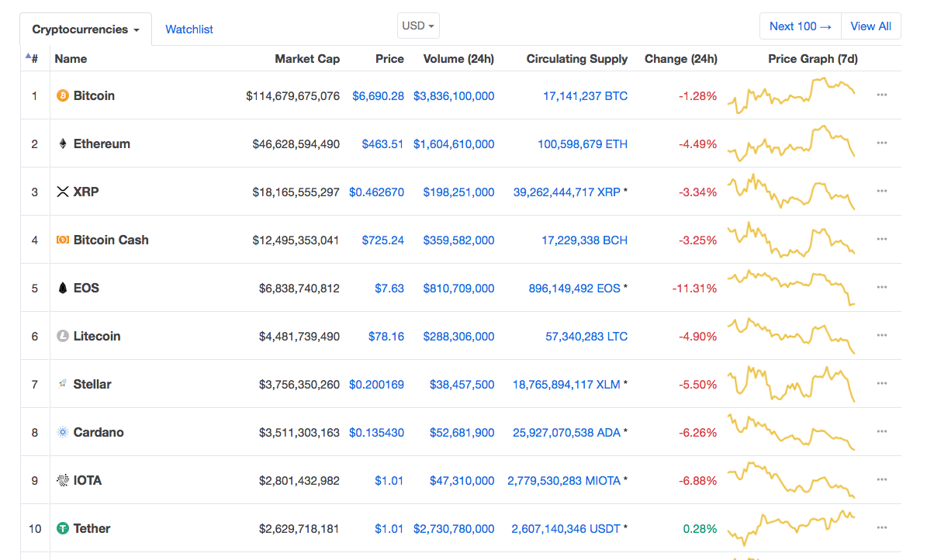The width and height of the screenshot is (927, 560).
Task: Click the Tether logo icon
Action: 63,528
